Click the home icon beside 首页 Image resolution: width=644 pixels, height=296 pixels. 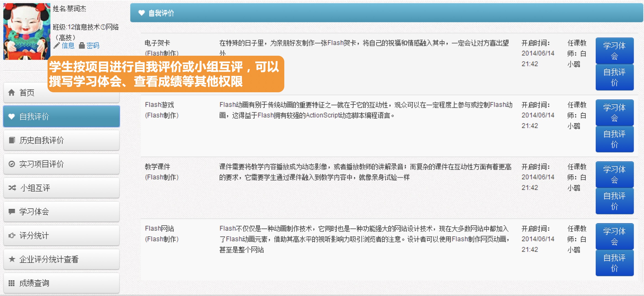click(x=11, y=93)
